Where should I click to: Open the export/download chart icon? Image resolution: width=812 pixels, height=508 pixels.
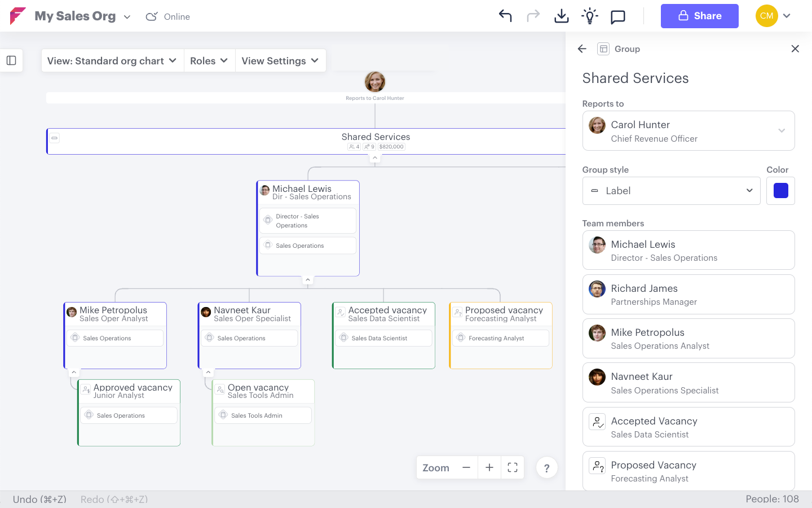point(562,16)
